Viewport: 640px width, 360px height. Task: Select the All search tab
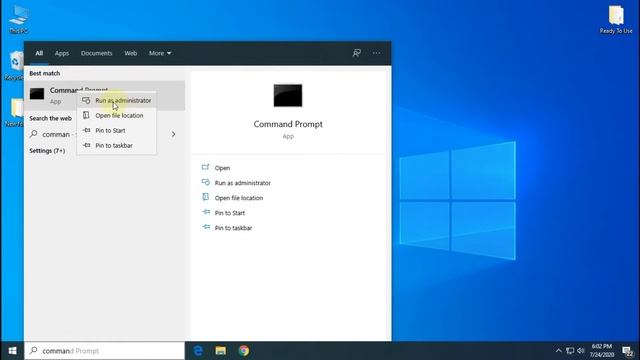coord(39,53)
